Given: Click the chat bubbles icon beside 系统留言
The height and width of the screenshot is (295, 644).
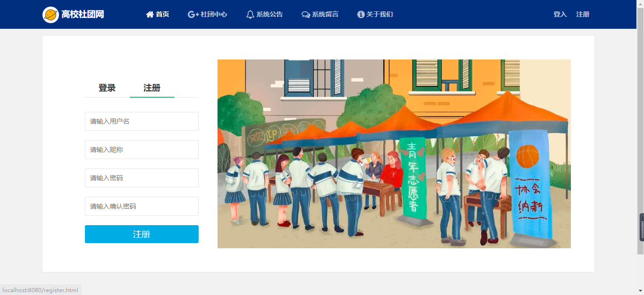Looking at the screenshot, I should 306,15.
